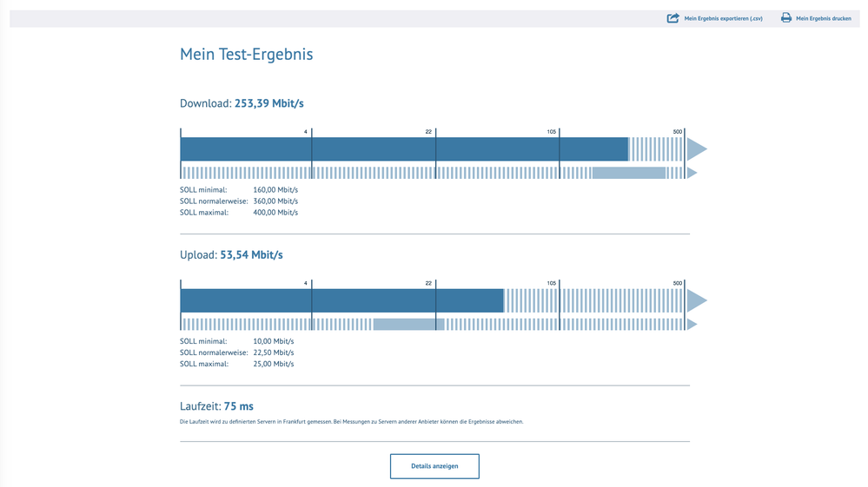Click the solid Download speed bar
Image resolution: width=868 pixels, height=487 pixels.
[404, 149]
